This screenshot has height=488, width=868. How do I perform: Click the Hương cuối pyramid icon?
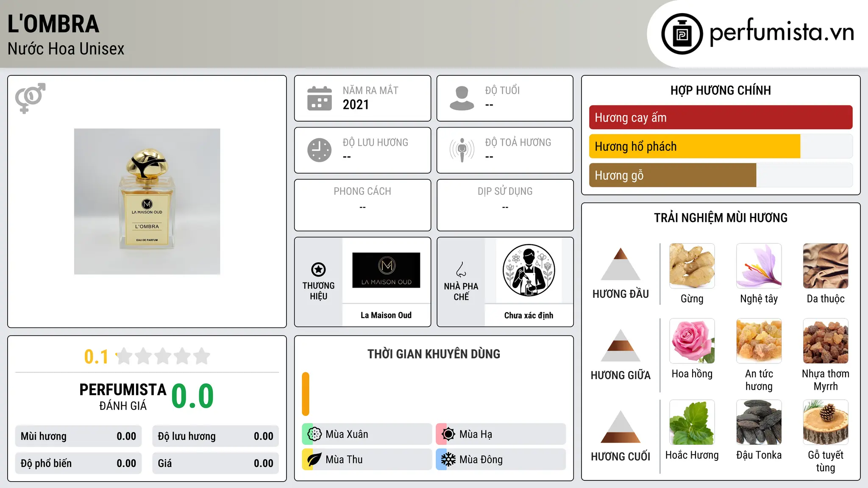coord(620,427)
